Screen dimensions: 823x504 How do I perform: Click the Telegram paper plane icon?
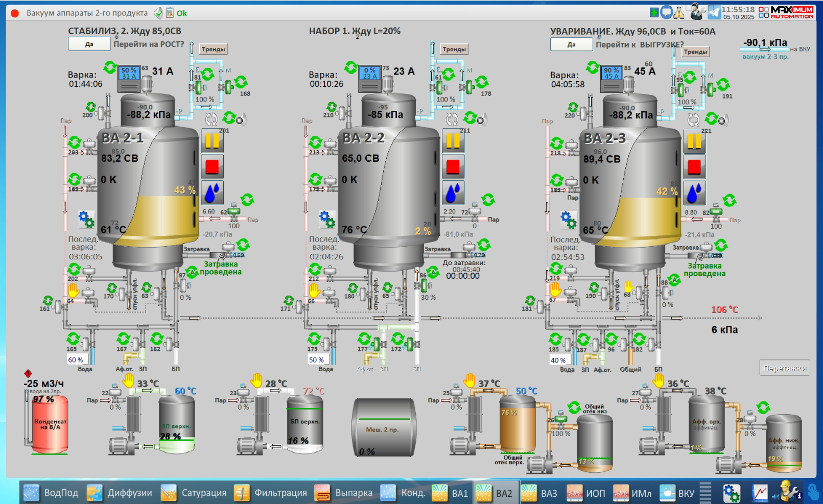coord(714,12)
